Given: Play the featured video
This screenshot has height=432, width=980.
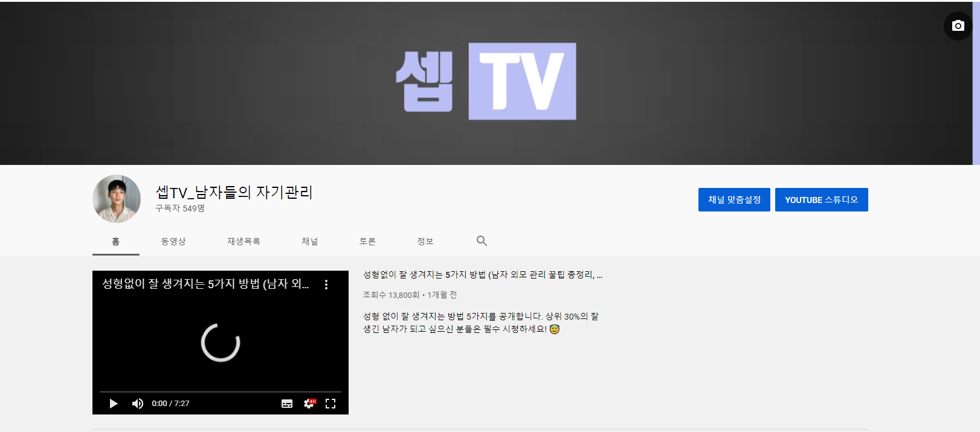Looking at the screenshot, I should point(114,404).
